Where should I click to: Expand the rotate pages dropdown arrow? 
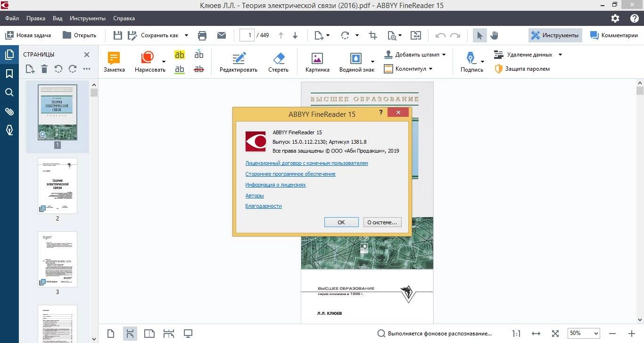[357, 35]
